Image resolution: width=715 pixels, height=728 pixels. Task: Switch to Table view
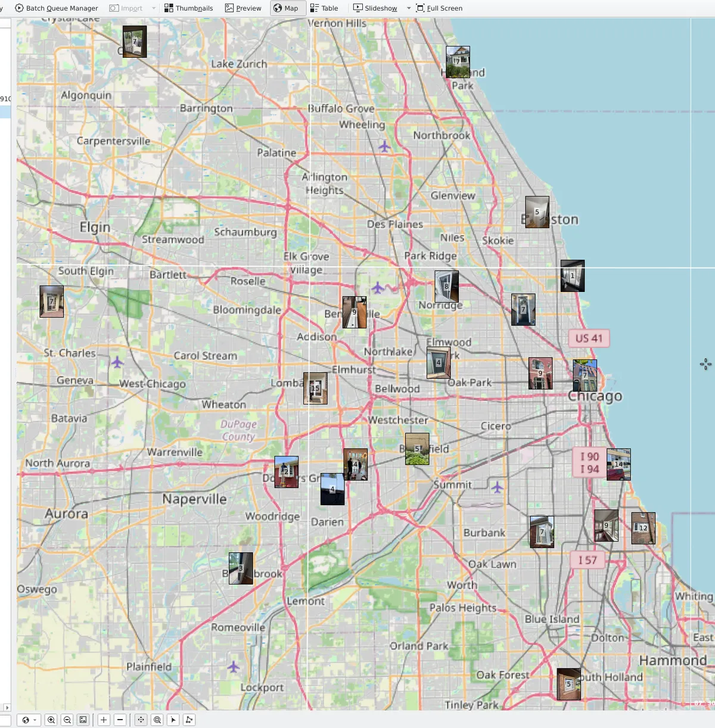click(324, 8)
